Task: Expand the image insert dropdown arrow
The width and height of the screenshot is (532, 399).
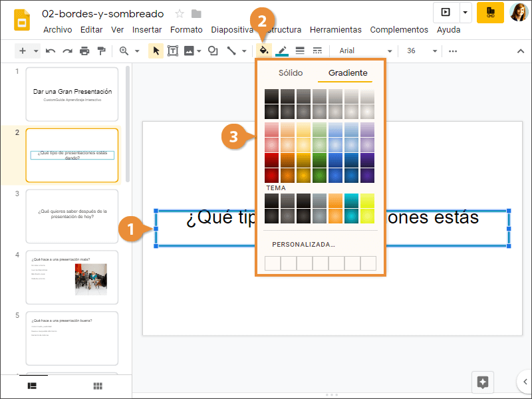Action: (199, 51)
